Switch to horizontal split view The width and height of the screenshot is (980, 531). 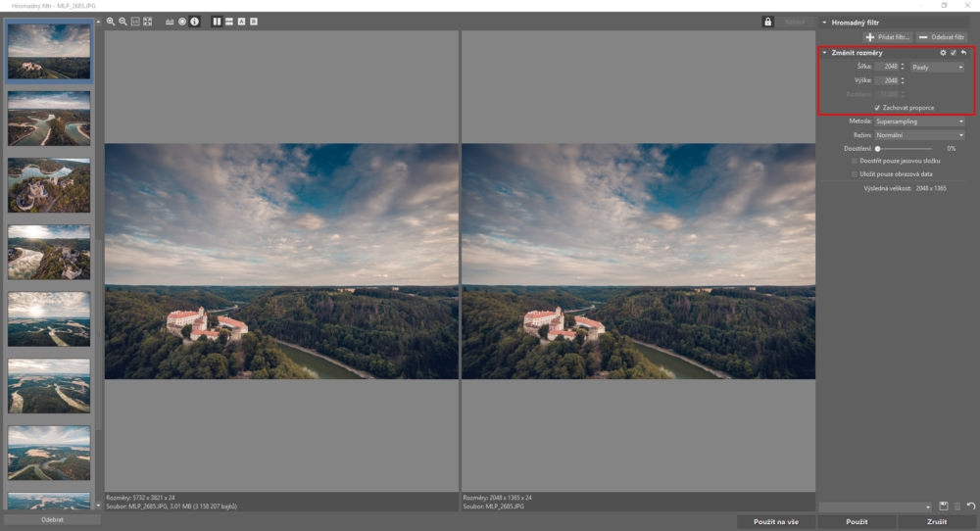[x=229, y=22]
